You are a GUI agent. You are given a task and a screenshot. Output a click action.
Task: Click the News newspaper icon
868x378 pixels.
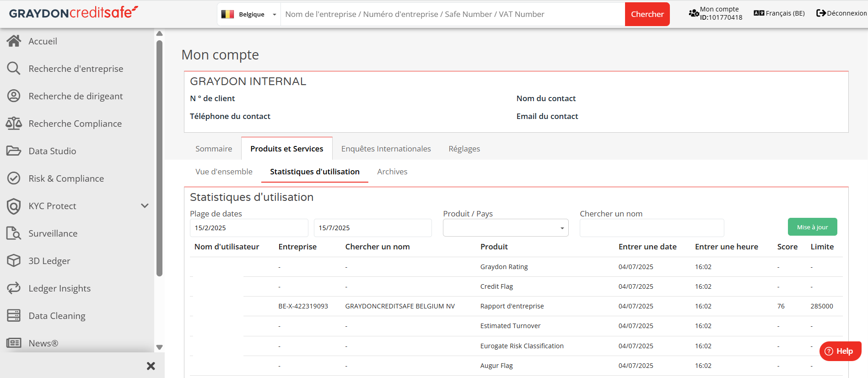pyautogui.click(x=14, y=343)
